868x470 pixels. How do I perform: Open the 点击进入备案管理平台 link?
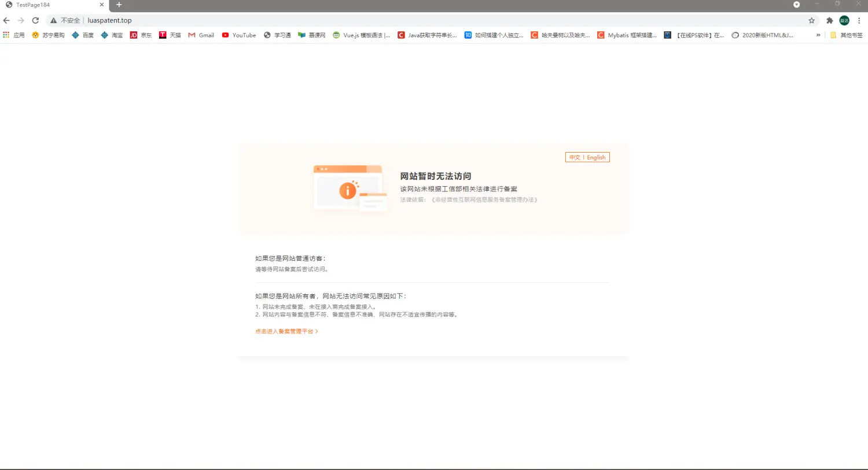(286, 331)
